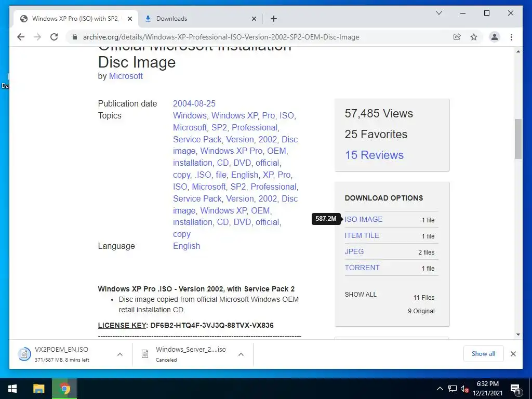Click the padlock site info icon
The image size is (532, 399).
75,37
